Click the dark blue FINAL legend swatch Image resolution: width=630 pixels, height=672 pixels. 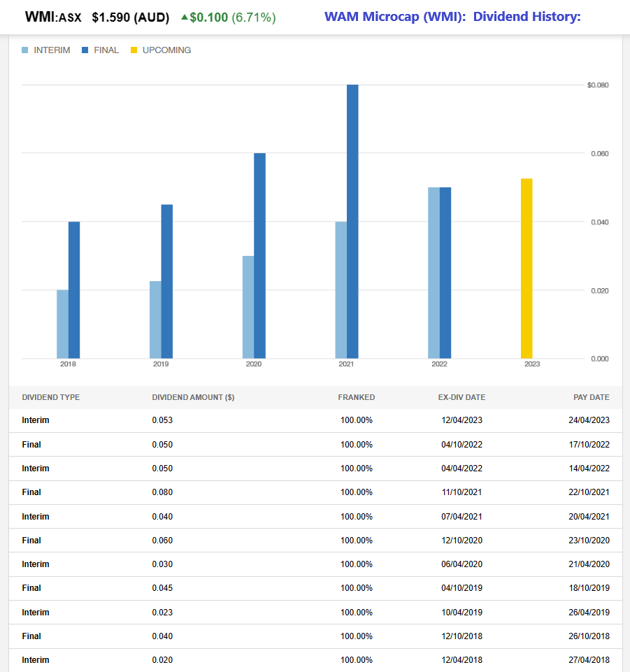coord(85,50)
